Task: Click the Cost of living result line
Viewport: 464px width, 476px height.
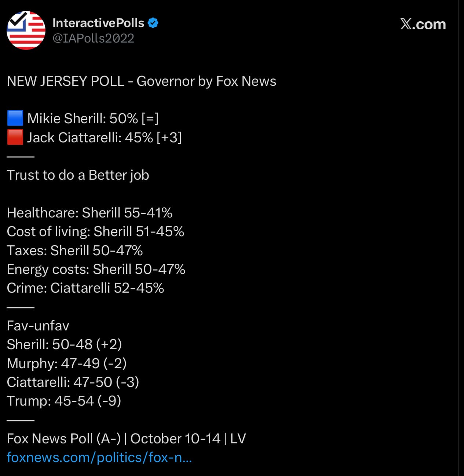Action: tap(95, 231)
